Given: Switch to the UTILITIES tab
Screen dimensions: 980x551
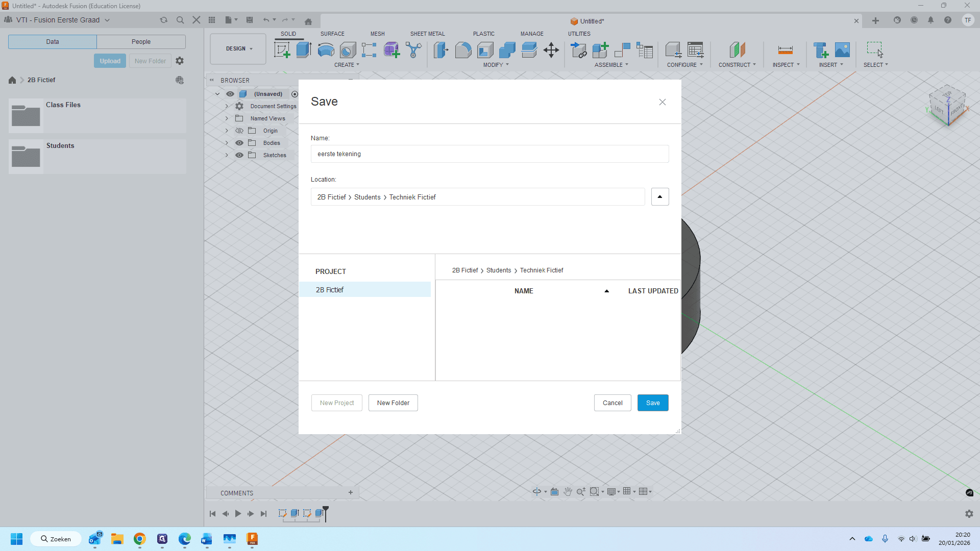Looking at the screenshot, I should [x=579, y=34].
